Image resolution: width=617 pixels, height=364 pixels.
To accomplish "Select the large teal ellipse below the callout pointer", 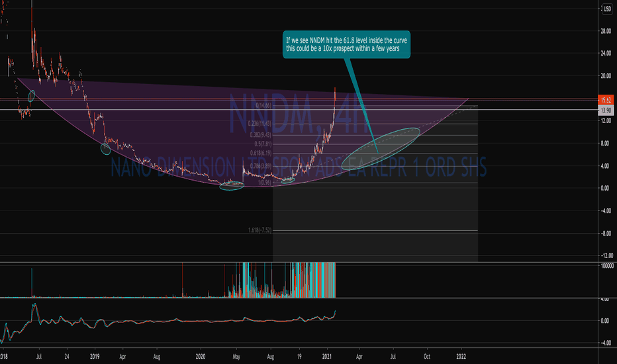I will tap(381, 149).
